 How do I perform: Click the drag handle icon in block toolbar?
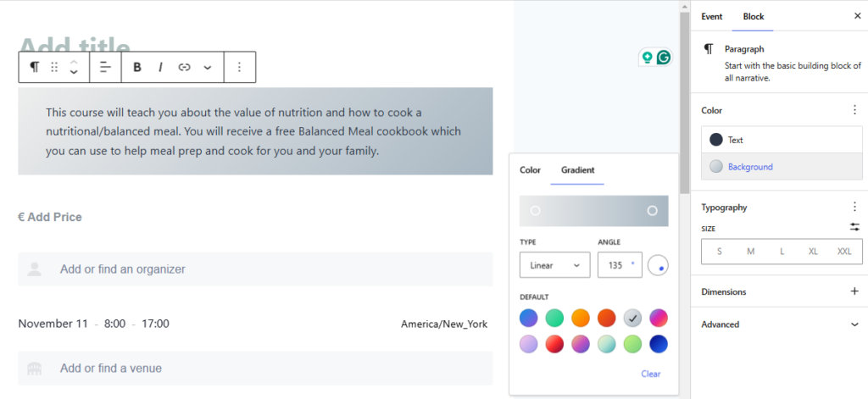pos(54,67)
